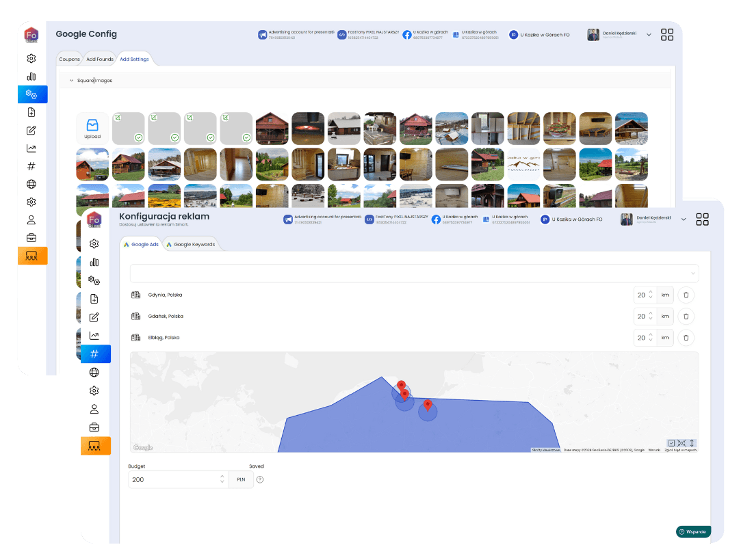739x560 pixels.
Task: Click the Elbląg red pin on map
Action: click(x=428, y=405)
